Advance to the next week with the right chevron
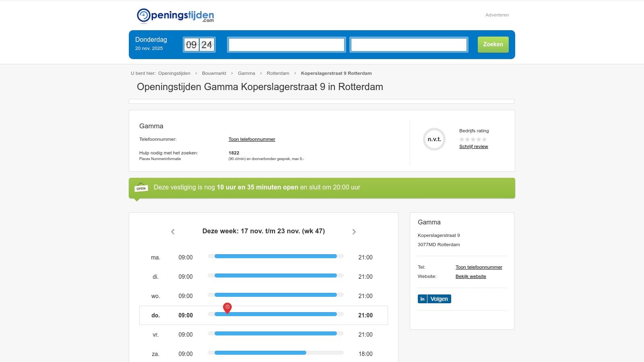Screen dimensions: 644x362 pyautogui.click(x=354, y=232)
